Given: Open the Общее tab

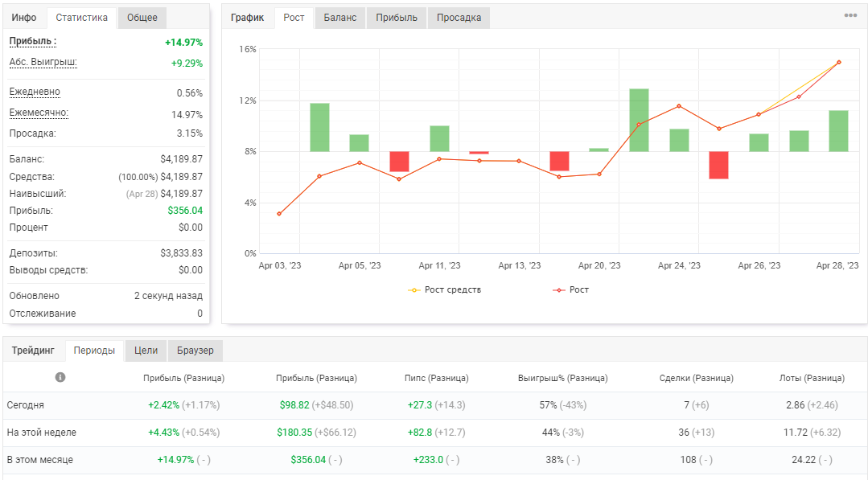Looking at the screenshot, I should (142, 18).
